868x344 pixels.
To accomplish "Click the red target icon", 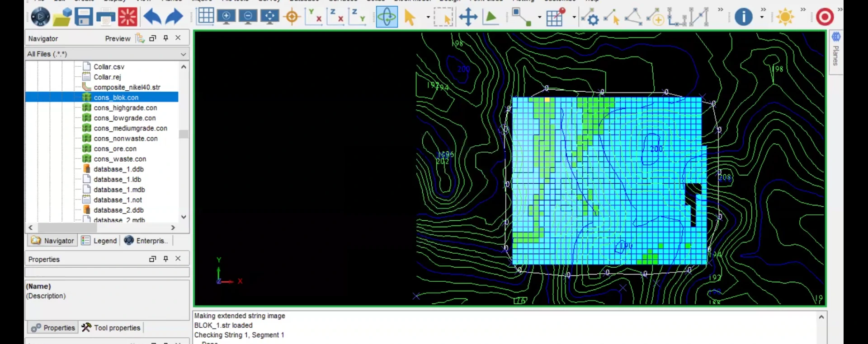I will pos(825,17).
